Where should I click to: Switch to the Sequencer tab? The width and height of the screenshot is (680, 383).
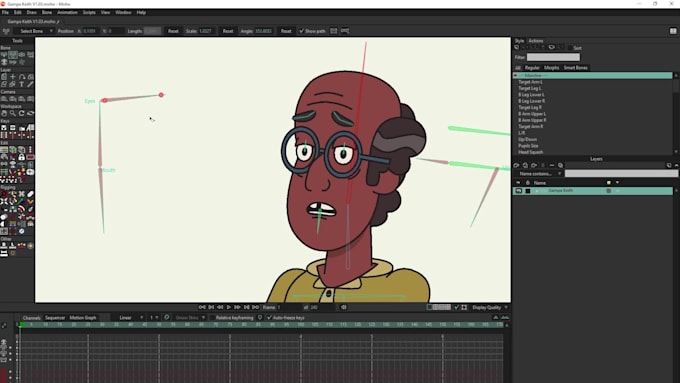pos(55,318)
